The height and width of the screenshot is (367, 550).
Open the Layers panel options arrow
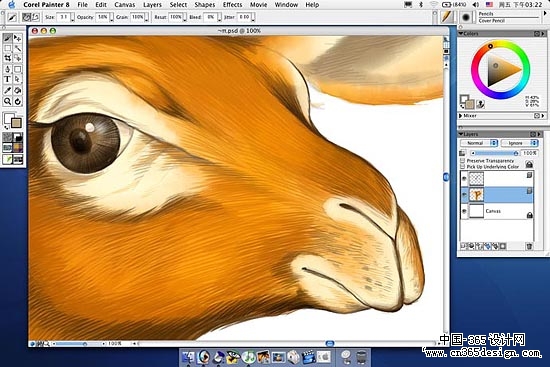coord(539,134)
